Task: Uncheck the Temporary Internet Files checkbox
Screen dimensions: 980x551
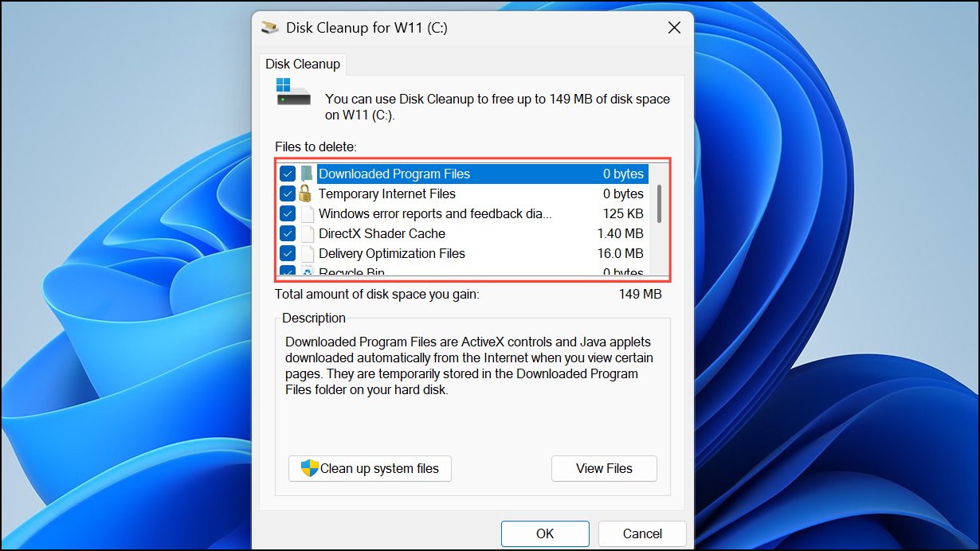Action: point(288,193)
